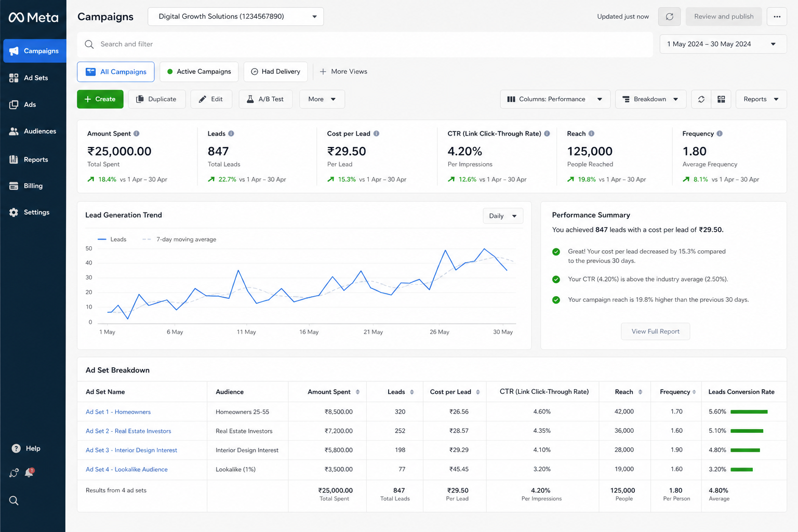Sort by Amount Spent column
This screenshot has width=798, height=532.
(358, 392)
